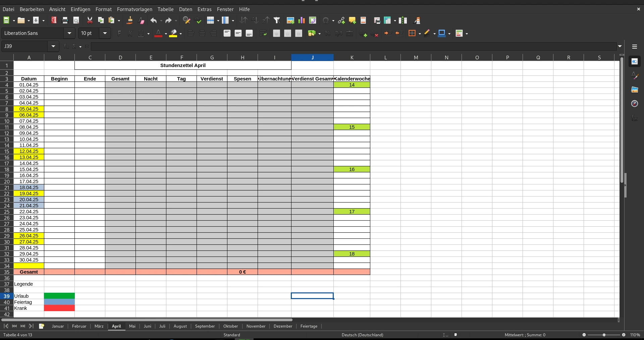The height and width of the screenshot is (340, 644).
Task: Export directly as PDF icon
Action: click(x=54, y=20)
